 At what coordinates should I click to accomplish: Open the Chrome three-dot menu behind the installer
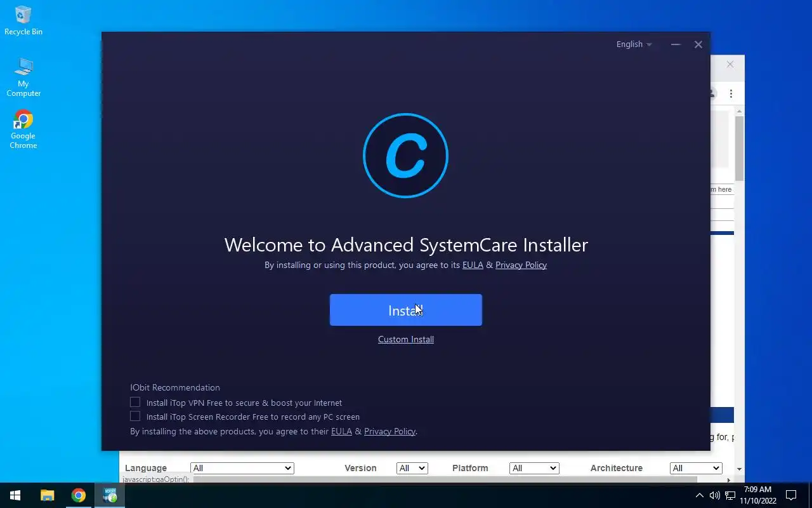[x=731, y=93]
